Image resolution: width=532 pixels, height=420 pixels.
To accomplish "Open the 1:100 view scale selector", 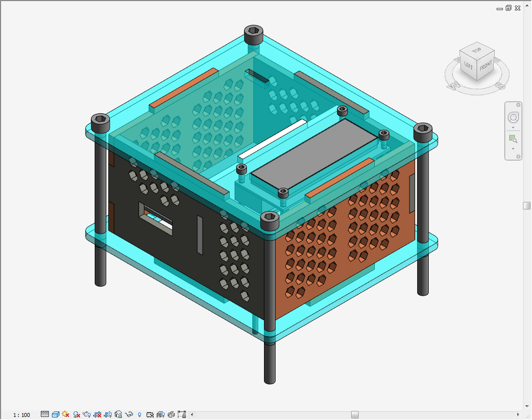I will click(x=23, y=414).
